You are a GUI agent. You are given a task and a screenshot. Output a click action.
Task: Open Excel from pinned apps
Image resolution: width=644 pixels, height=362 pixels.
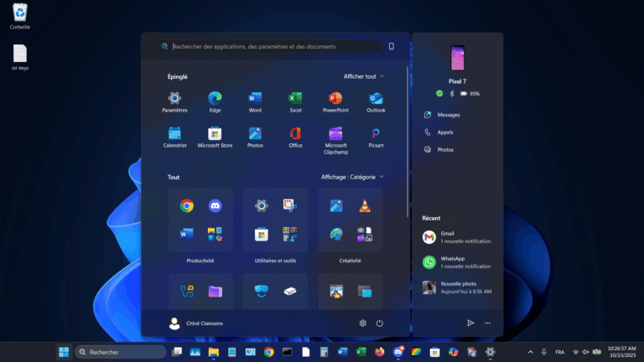click(295, 101)
